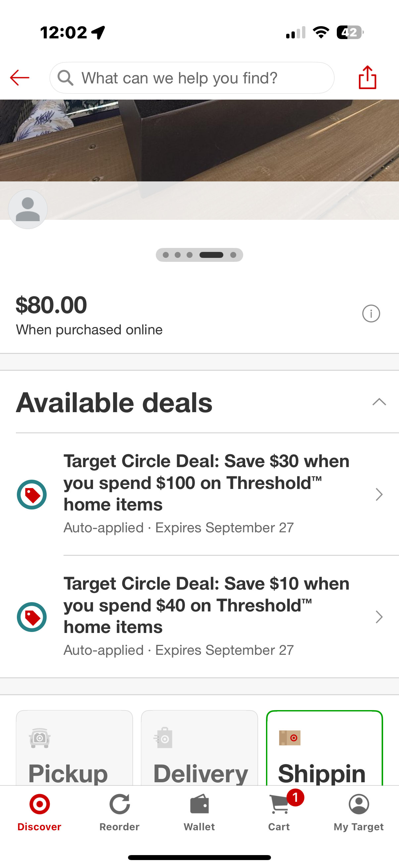Tap the red back arrow

pyautogui.click(x=20, y=78)
